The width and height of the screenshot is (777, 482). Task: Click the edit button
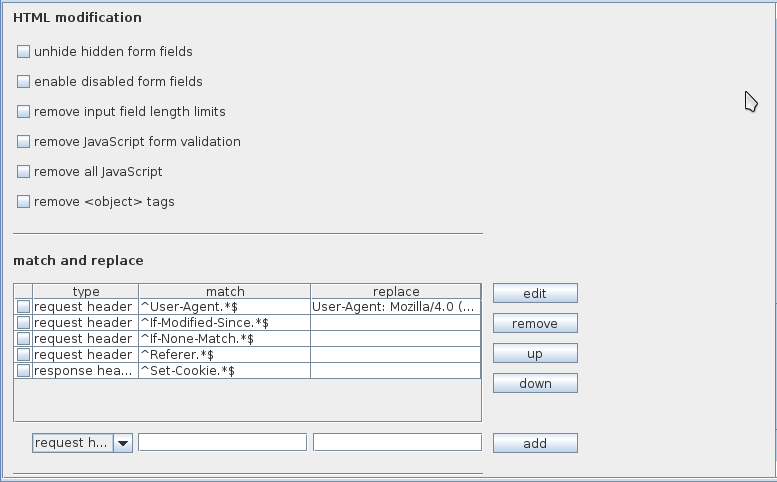click(x=535, y=293)
